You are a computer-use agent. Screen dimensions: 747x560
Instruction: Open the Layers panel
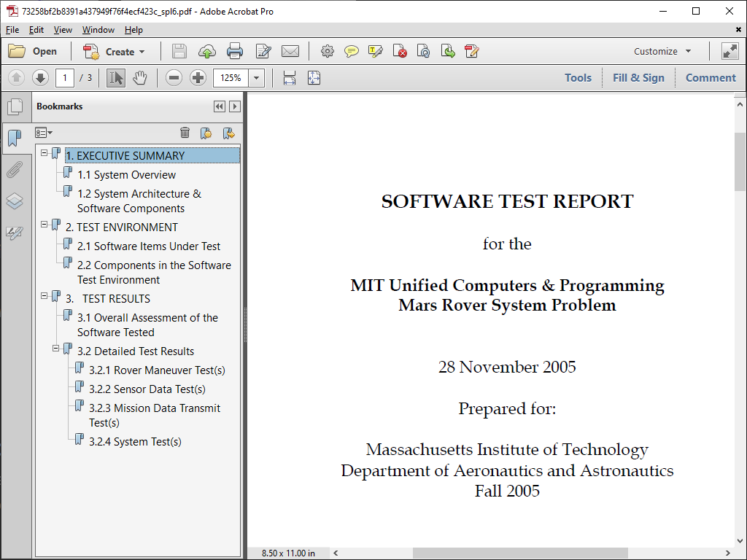[15, 201]
